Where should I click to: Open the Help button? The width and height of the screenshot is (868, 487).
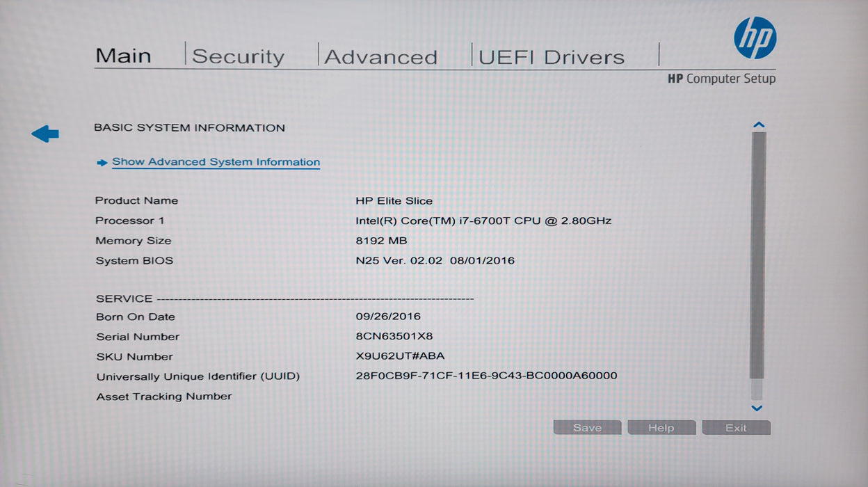[x=661, y=428]
